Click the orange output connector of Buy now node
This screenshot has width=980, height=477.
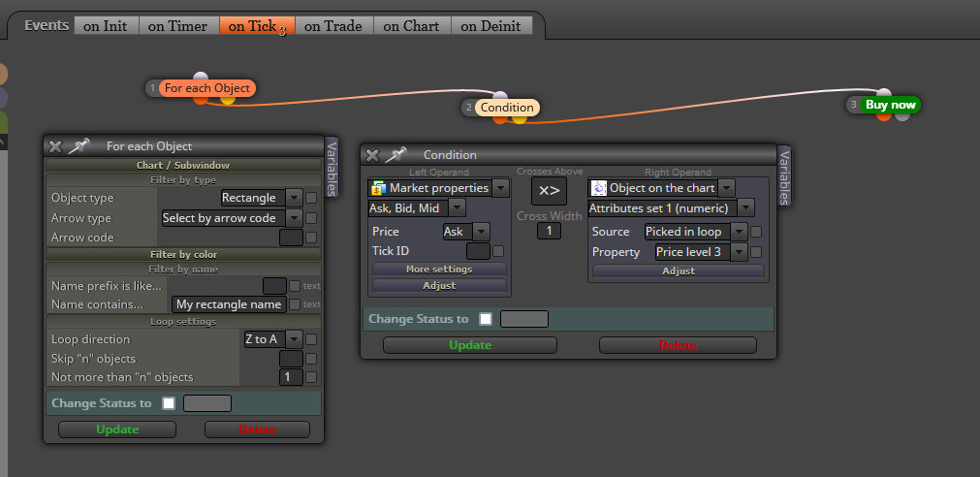(x=884, y=115)
